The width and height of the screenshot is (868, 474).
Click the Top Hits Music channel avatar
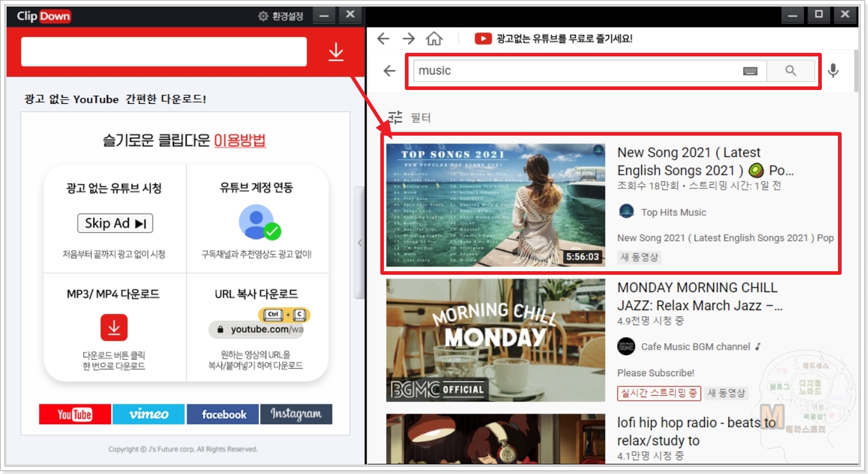[626, 212]
